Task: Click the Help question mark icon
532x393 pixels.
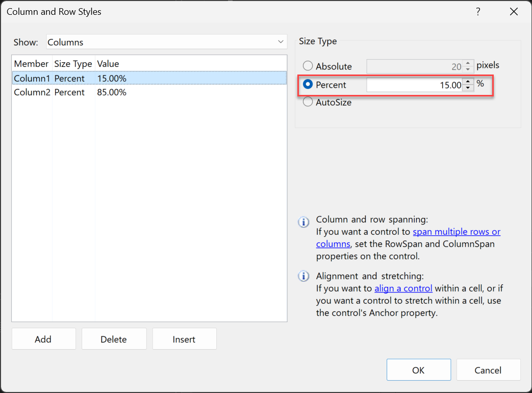Action: pos(478,11)
